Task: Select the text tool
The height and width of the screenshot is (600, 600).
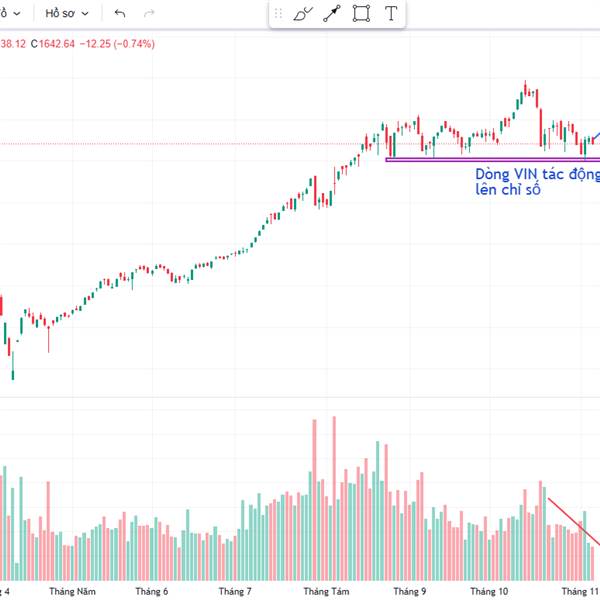Action: pyautogui.click(x=391, y=14)
